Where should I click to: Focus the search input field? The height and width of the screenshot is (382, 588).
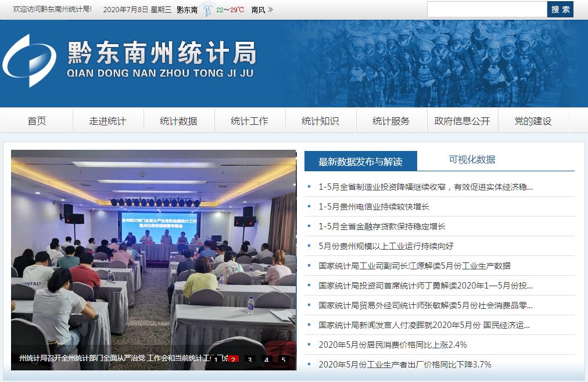(487, 9)
